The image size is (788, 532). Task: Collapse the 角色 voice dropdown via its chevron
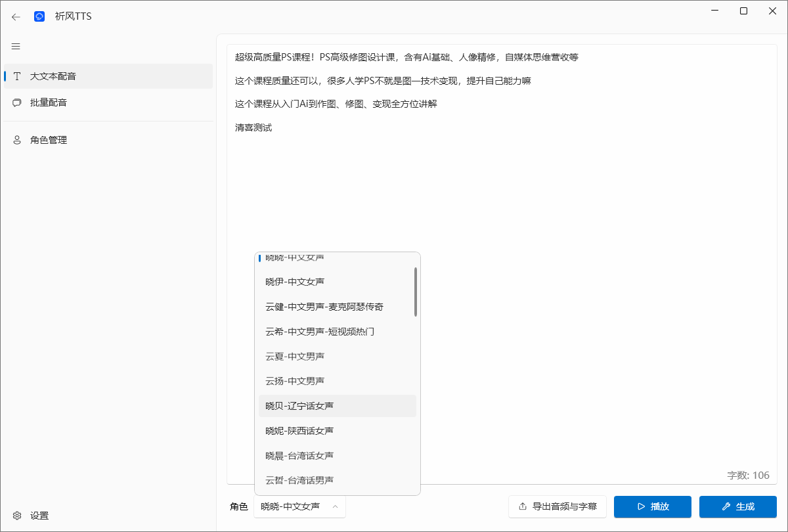(x=334, y=507)
